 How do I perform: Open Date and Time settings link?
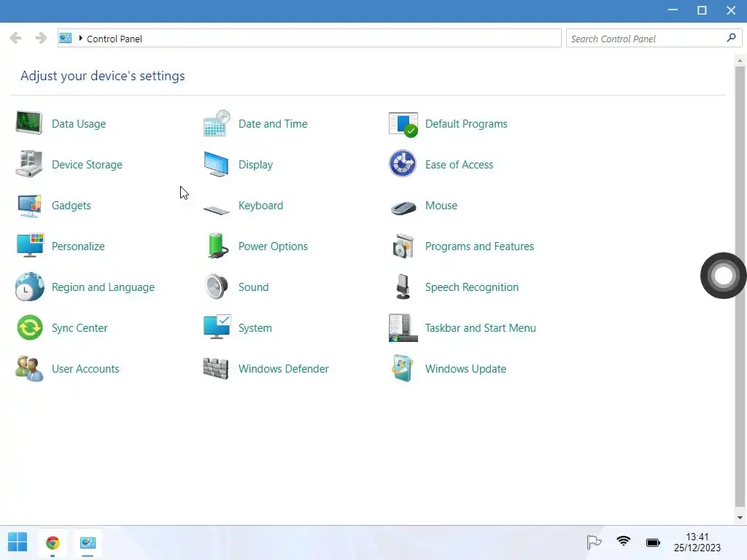273,124
